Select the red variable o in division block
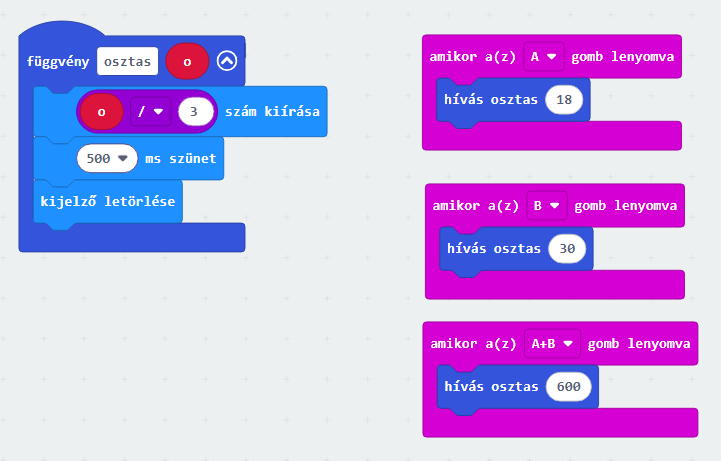The width and height of the screenshot is (721, 461). (102, 111)
